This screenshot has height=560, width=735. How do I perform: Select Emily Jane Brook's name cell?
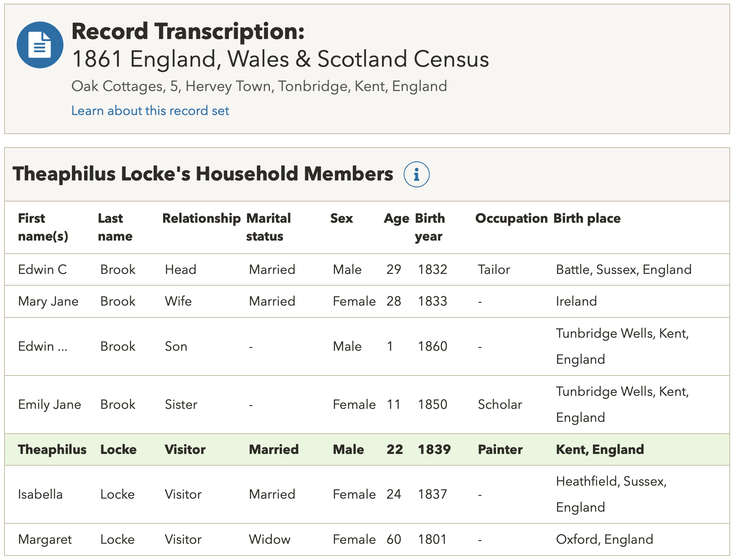49,404
